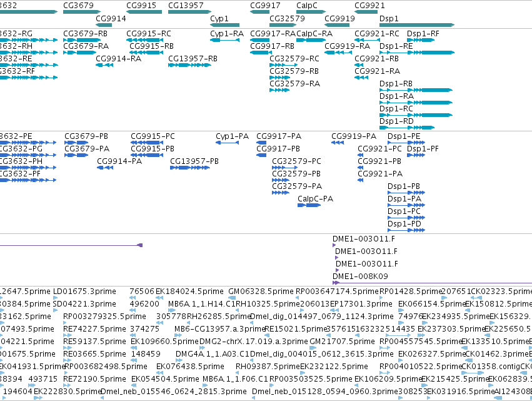Select the CG9919 gene bar

pyautogui.click(x=336, y=25)
